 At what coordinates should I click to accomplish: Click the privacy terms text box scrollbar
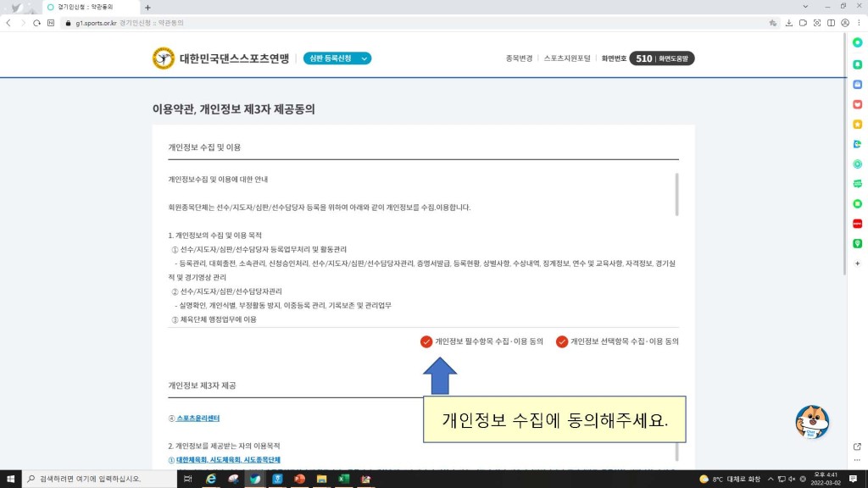pyautogui.click(x=676, y=194)
